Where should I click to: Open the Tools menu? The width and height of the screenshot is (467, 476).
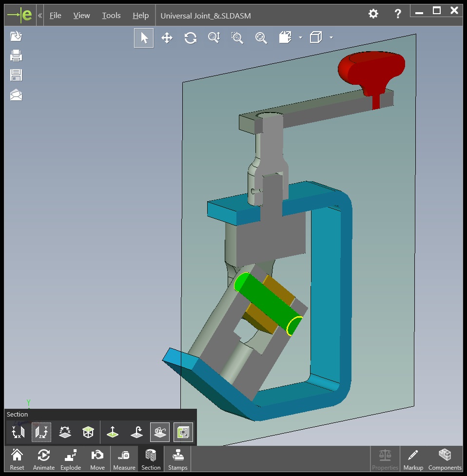click(x=111, y=16)
